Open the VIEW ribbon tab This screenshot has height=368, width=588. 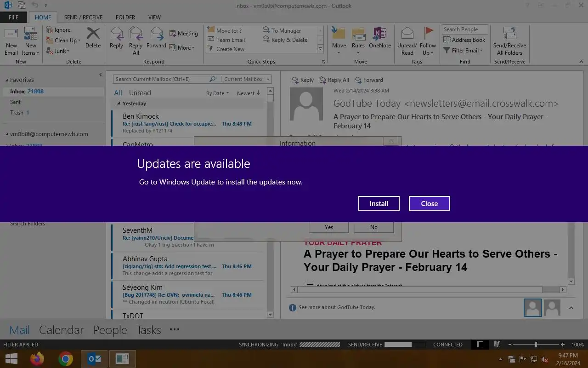(x=154, y=17)
